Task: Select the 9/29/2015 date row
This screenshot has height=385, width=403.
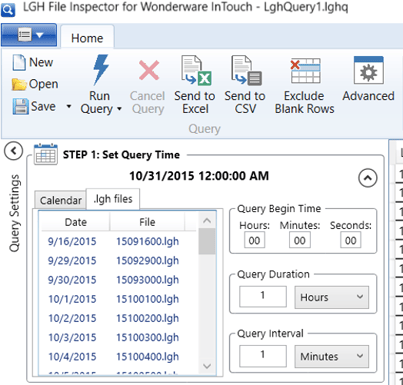Action: (72, 261)
